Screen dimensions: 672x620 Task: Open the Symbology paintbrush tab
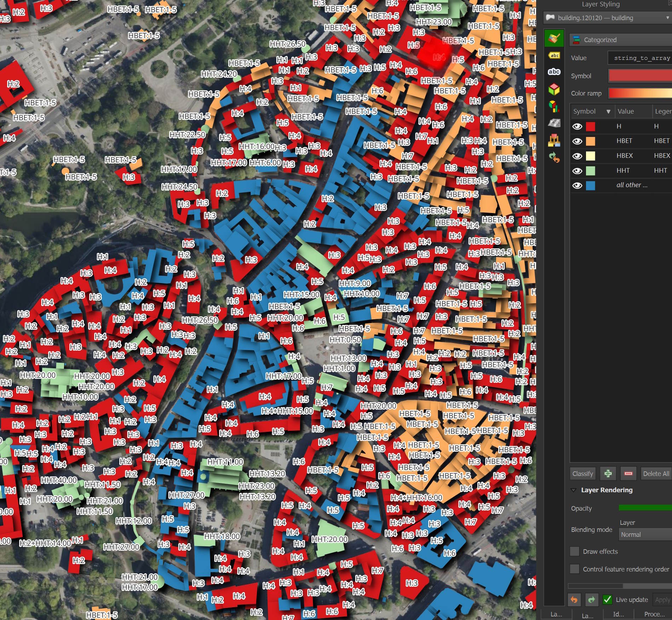tap(554, 38)
